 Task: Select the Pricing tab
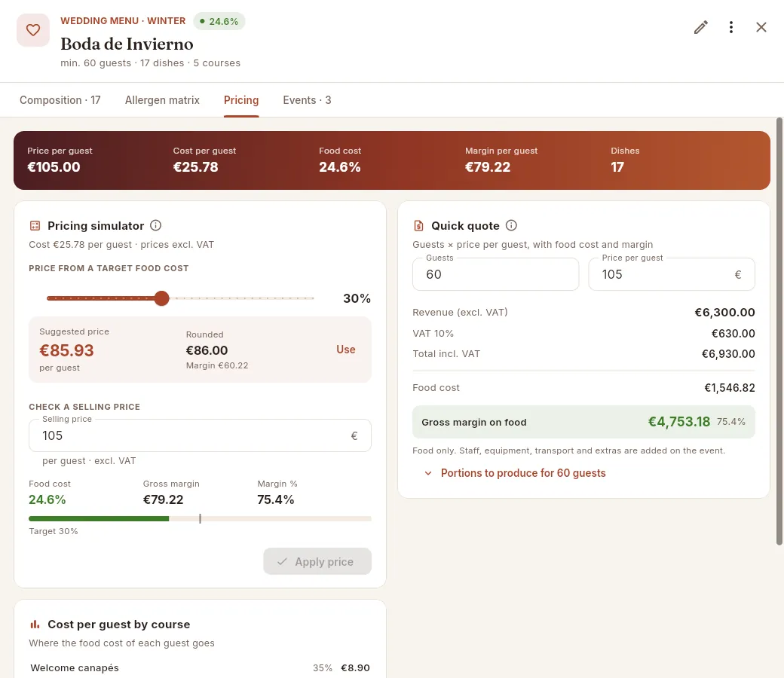click(x=241, y=100)
